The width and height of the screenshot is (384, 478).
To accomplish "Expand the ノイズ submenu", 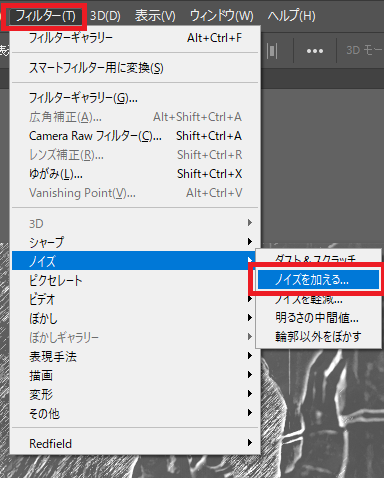I will tap(134, 261).
